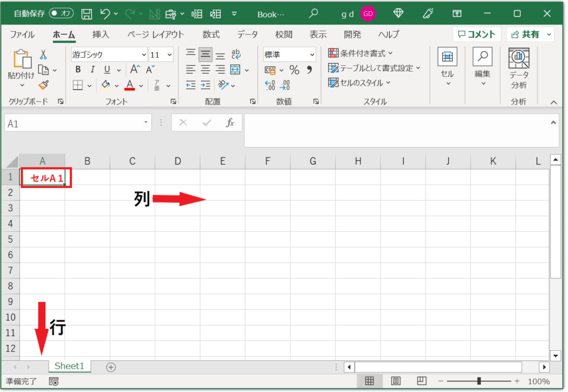Switch to Page Layout view in status bar
Image resolution: width=568 pixels, height=392 pixels.
395,381
